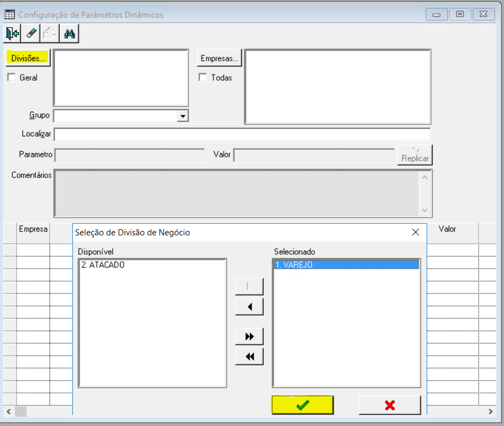
Task: Click the divisions list box beside Divisões
Action: pyautogui.click(x=121, y=77)
